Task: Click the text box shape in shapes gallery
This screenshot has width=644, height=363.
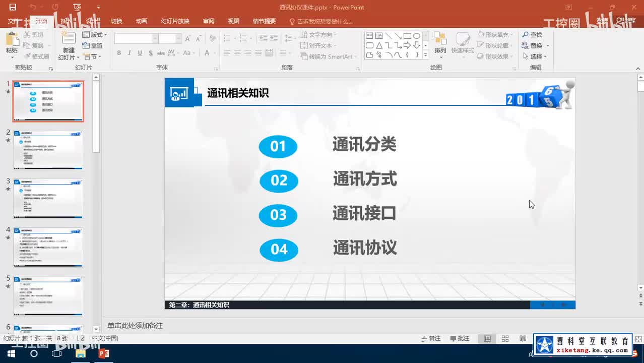Action: tap(369, 36)
